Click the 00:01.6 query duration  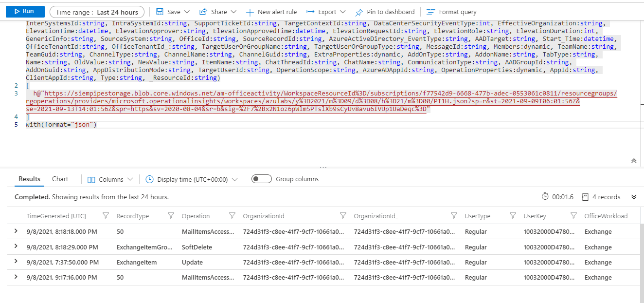click(x=557, y=197)
